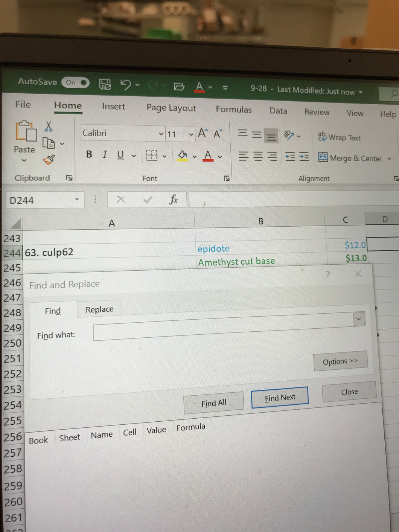The height and width of the screenshot is (532, 399).
Task: Click the Insert Function fx icon
Action: tap(174, 199)
